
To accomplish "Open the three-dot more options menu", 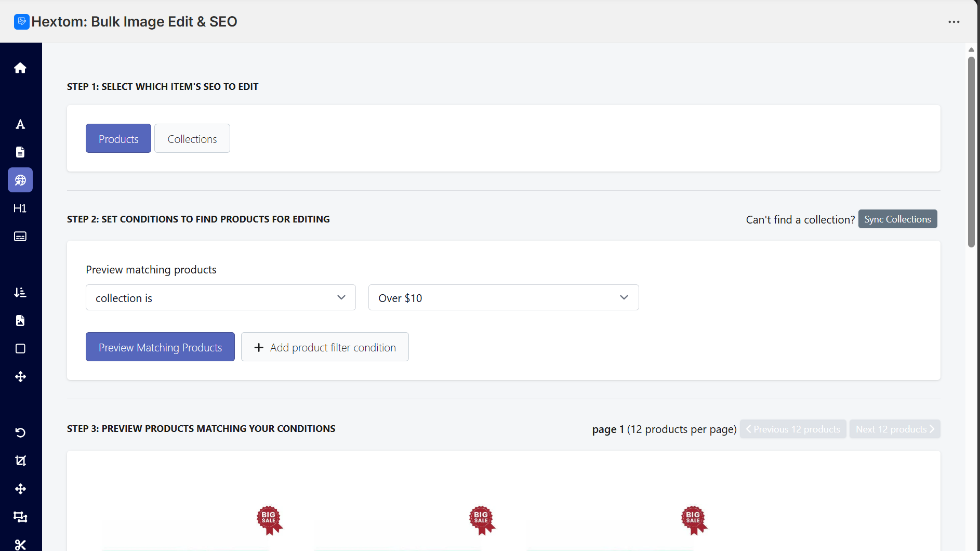I will tap(954, 22).
